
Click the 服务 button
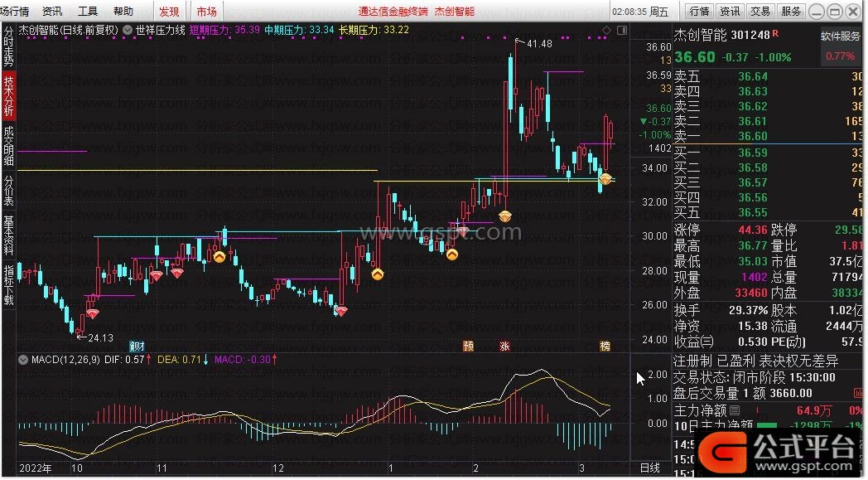pos(790,11)
